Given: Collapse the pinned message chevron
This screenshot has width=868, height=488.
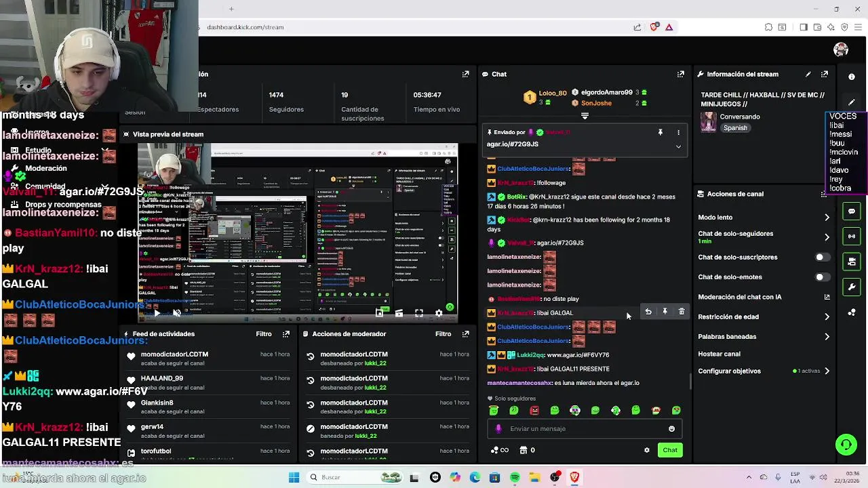Looking at the screenshot, I should coord(678,146).
